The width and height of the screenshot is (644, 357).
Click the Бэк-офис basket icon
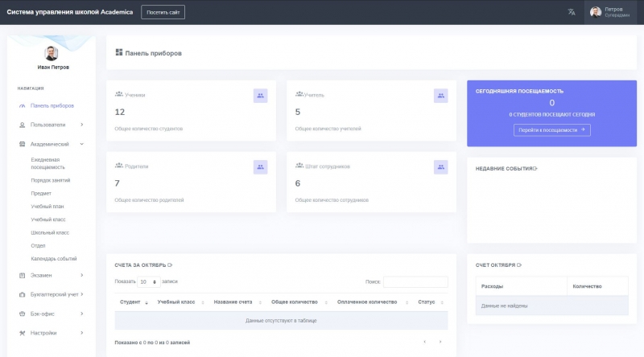point(23,314)
